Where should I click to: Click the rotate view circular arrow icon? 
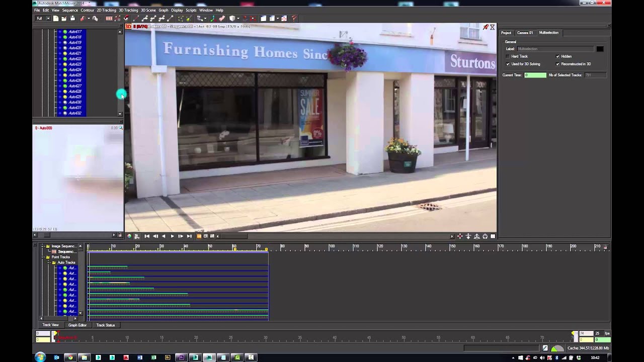(485, 236)
